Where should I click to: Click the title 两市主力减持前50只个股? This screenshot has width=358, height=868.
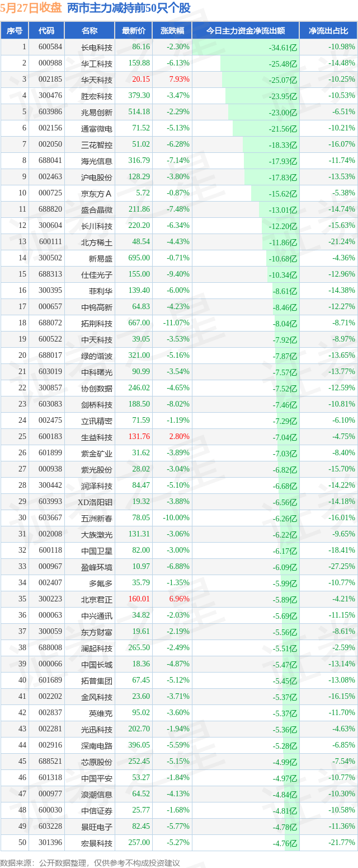(129, 8)
